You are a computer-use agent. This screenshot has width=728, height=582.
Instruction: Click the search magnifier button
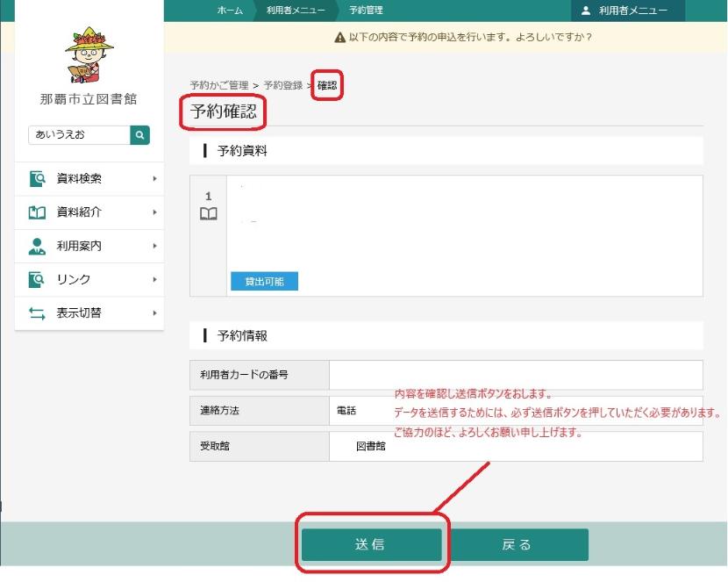[x=139, y=135]
